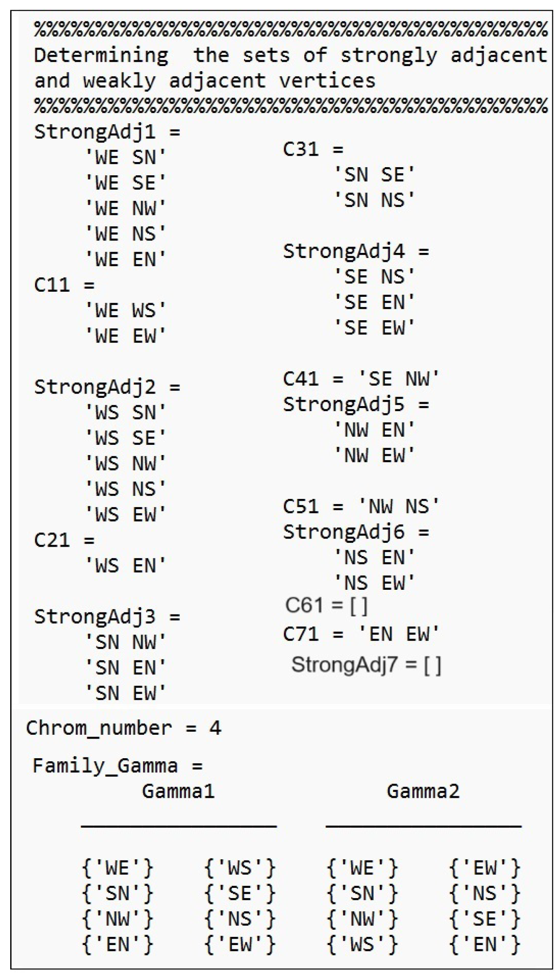The height and width of the screenshot is (977, 560).
Task: Click the C51 = 'NW NS' line
Action: 361,506
